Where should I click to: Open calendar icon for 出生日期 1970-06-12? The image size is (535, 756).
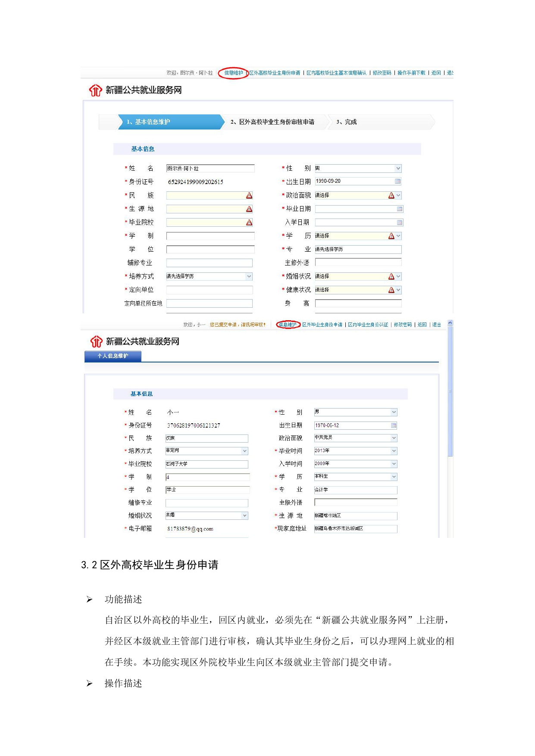(x=394, y=425)
